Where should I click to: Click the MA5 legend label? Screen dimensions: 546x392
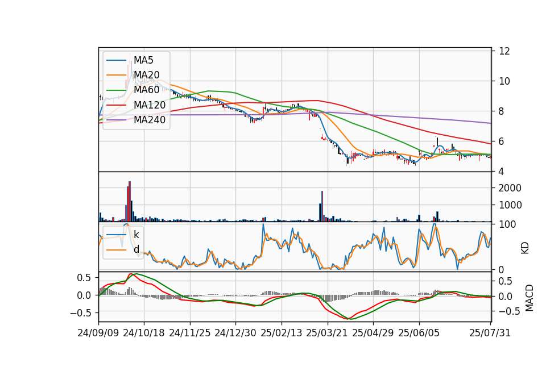[x=143, y=60]
